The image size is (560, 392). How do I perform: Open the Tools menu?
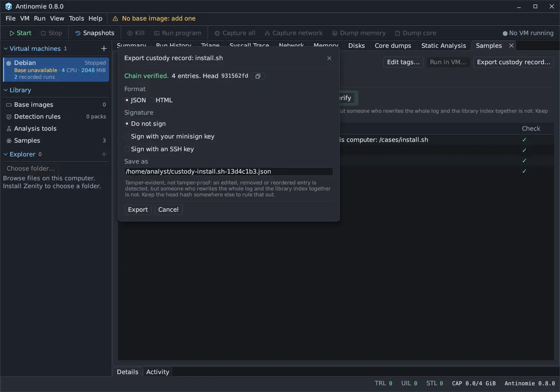pos(77,19)
